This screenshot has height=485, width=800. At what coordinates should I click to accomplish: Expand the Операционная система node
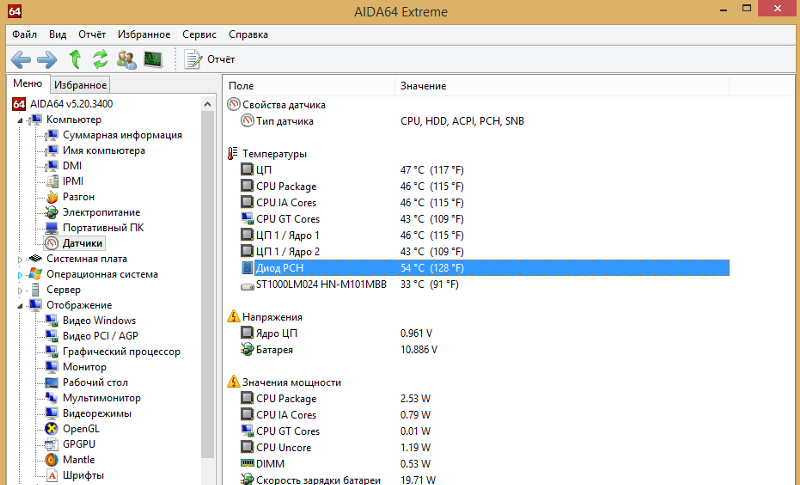coord(20,275)
